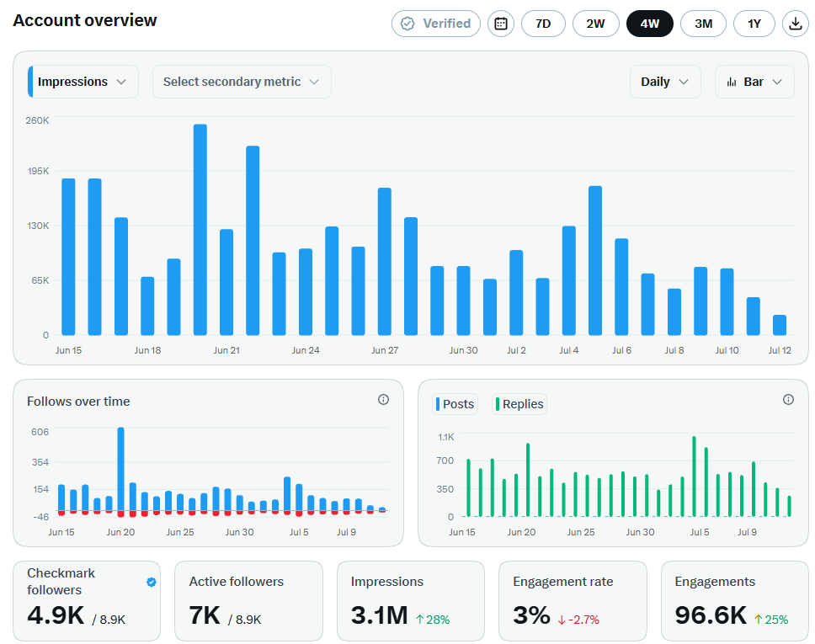Click the 25% engagements increase indicator

click(x=771, y=620)
